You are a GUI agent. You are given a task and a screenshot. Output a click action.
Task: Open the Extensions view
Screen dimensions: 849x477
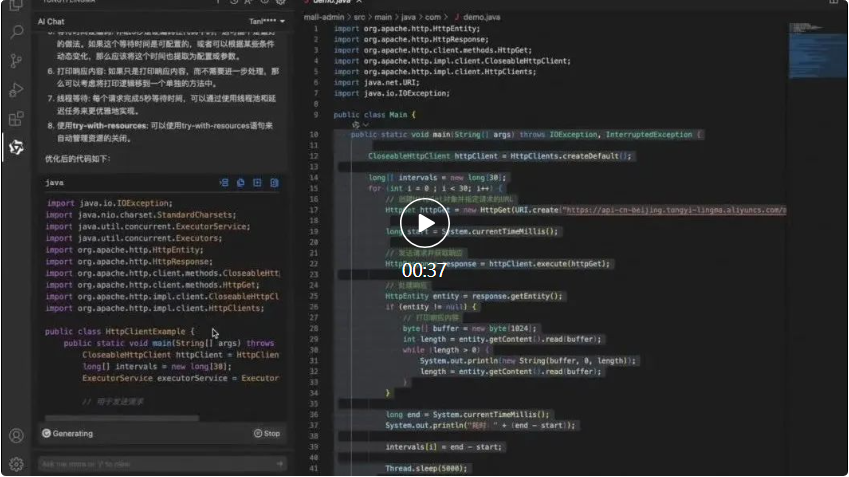16,118
